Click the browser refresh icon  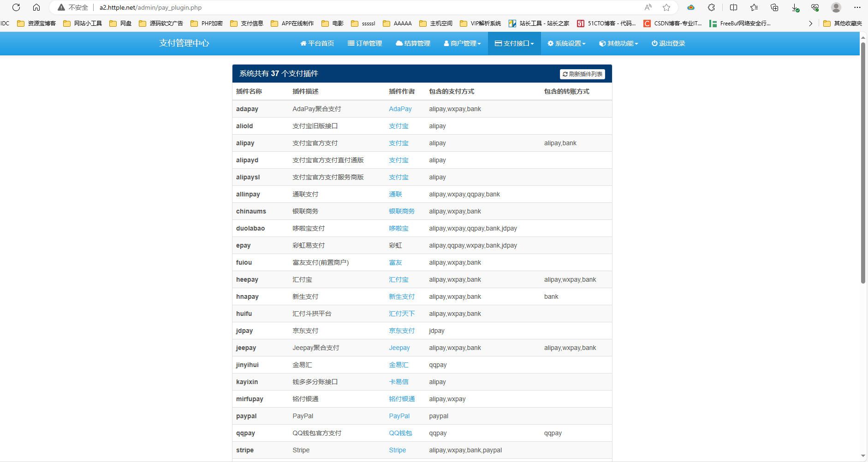click(16, 7)
